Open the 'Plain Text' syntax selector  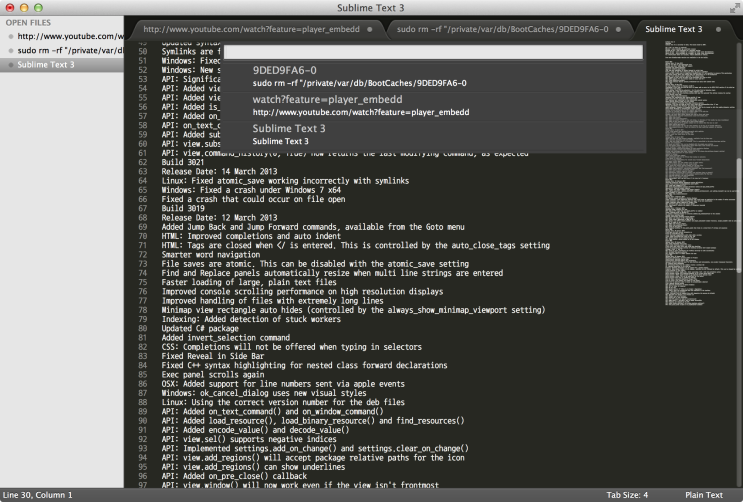pyautogui.click(x=704, y=495)
